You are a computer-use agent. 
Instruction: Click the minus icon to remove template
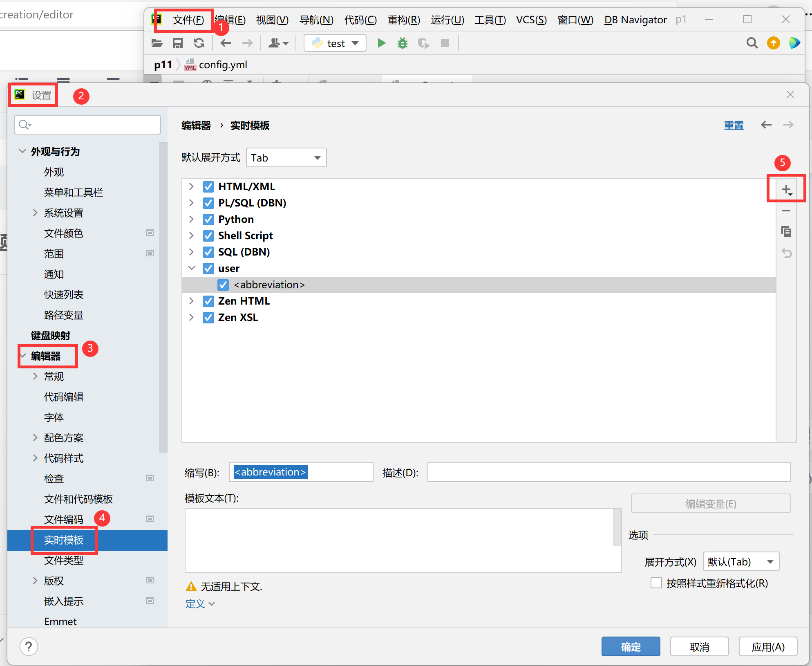click(786, 211)
